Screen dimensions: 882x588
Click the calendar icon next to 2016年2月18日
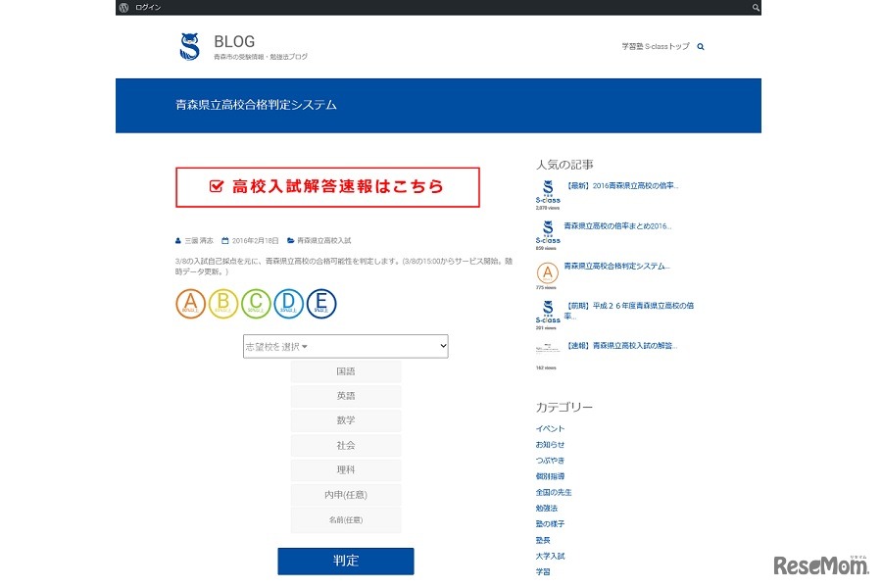pyautogui.click(x=227, y=240)
